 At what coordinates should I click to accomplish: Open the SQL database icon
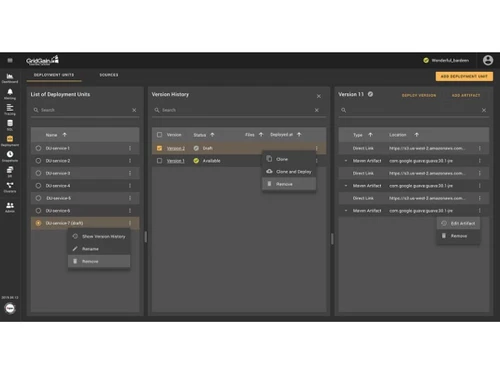click(10, 125)
